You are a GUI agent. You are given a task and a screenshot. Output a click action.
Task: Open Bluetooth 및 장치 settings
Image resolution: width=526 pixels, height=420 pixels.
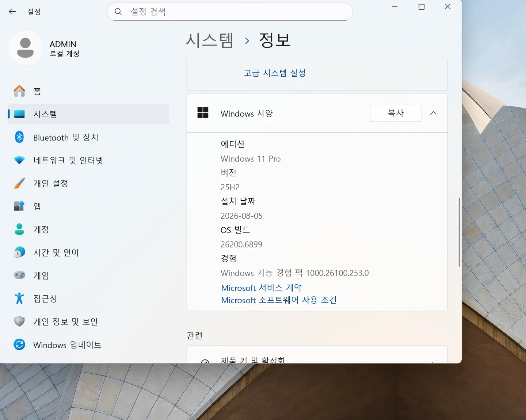pos(88,137)
